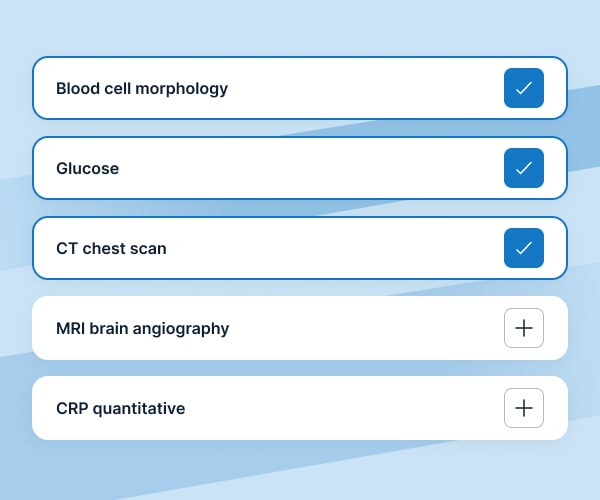Toggle the check icon beside CT chest scan
The image size is (600, 500).
[x=524, y=248]
